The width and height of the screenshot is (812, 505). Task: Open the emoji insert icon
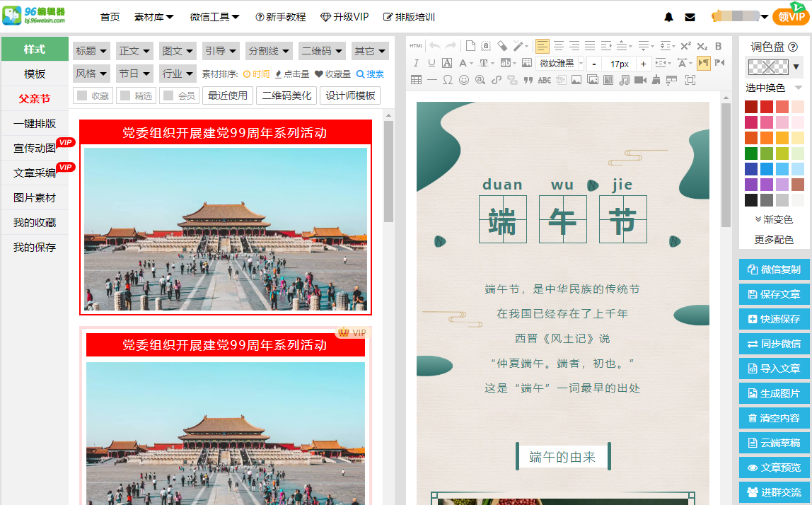(463, 80)
